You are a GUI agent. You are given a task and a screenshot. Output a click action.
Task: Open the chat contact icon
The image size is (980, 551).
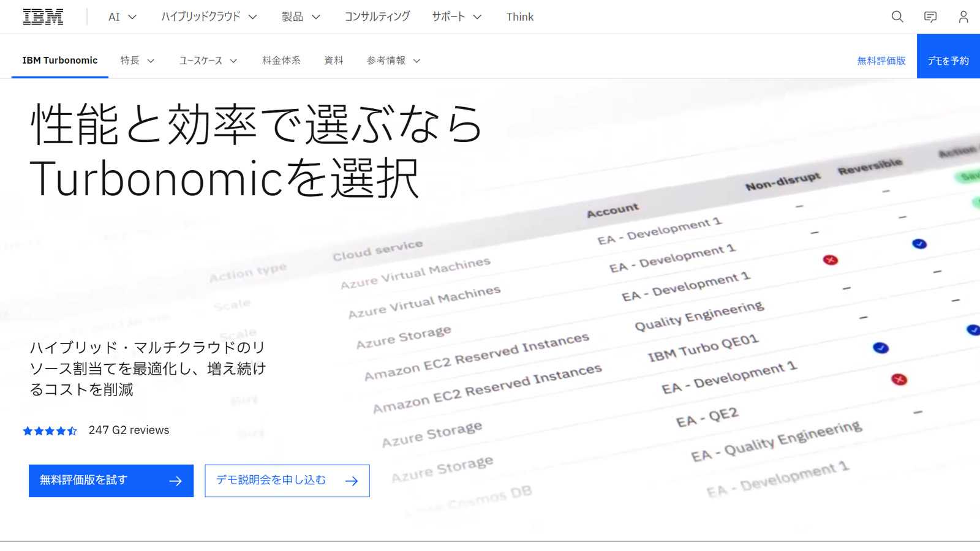point(930,17)
